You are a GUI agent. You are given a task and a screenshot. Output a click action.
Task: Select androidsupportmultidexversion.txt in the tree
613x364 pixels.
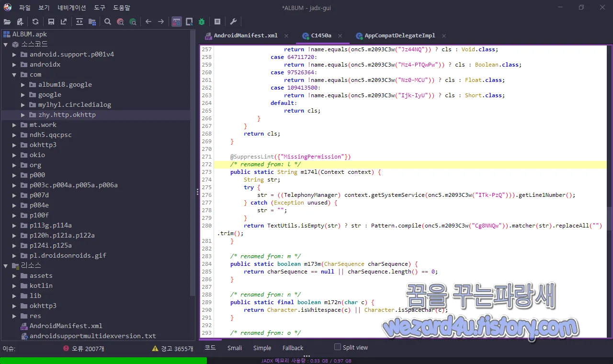pyautogui.click(x=88, y=336)
